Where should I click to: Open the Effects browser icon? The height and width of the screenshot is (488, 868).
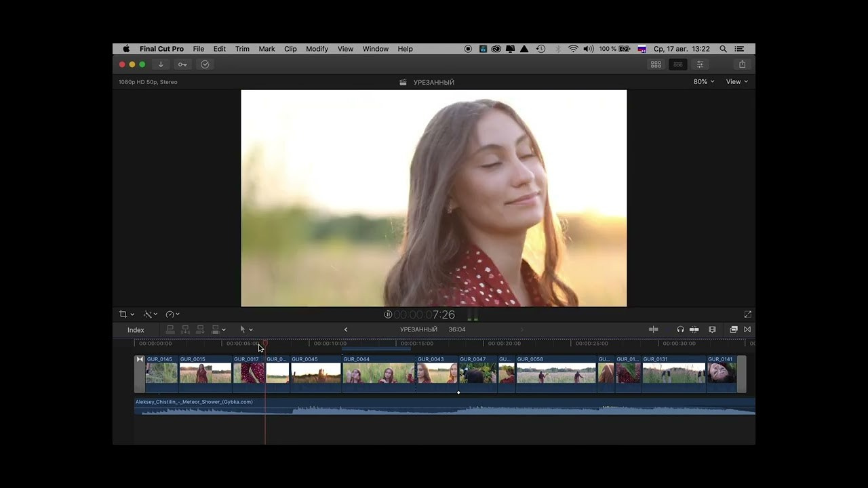point(733,329)
